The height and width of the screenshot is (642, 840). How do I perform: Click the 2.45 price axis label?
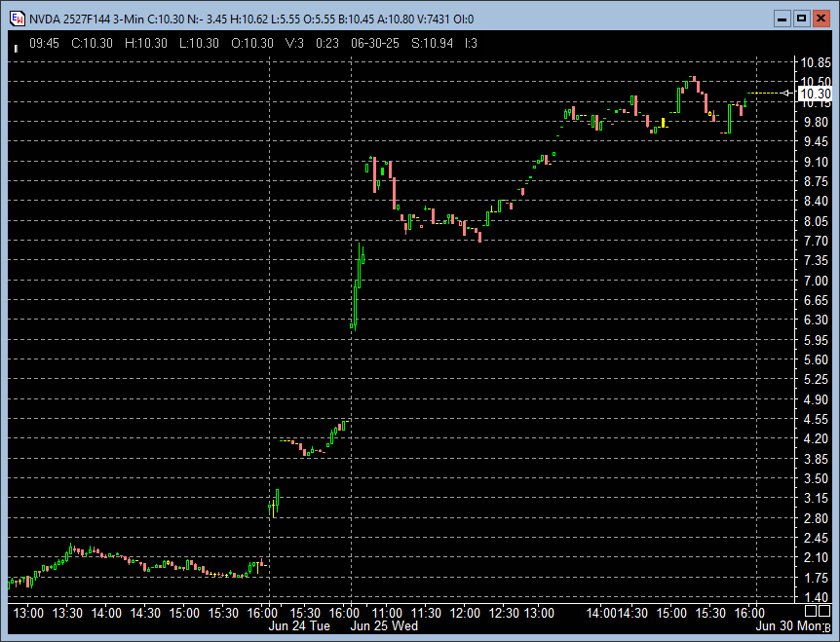816,538
